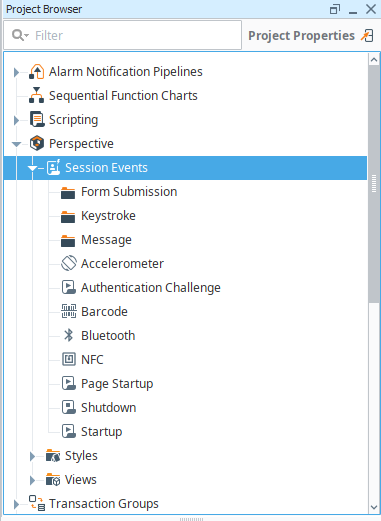Open the filter search options dropdown
381x521 pixels.
(20, 35)
